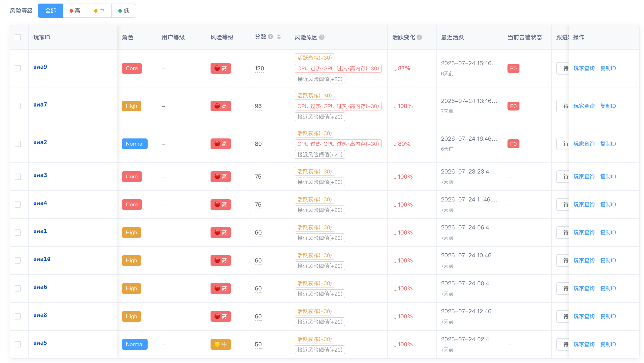Click CPU 过热 reason tag for uwa9

(x=338, y=68)
